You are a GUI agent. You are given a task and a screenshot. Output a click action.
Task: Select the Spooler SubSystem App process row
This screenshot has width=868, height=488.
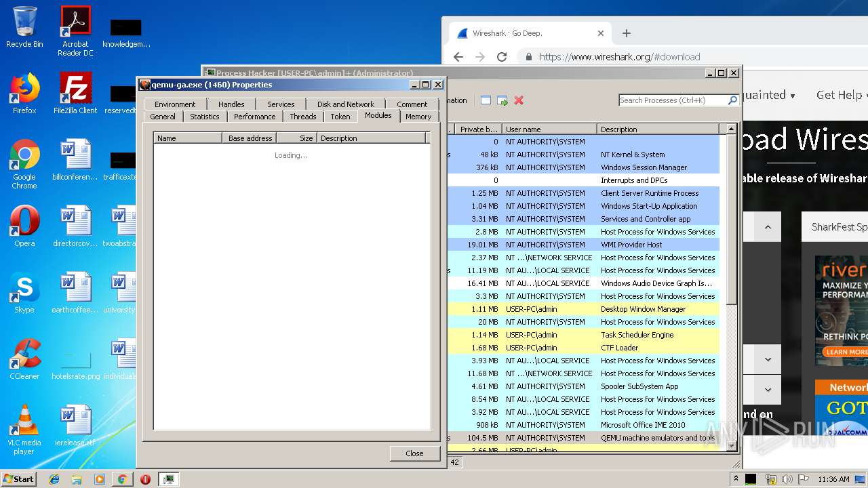point(583,386)
